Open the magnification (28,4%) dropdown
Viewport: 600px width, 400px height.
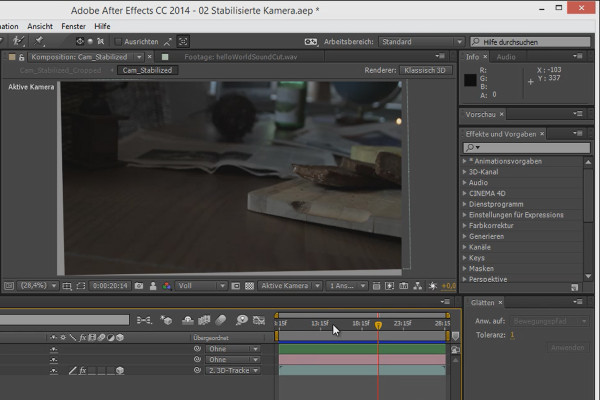[x=38, y=286]
